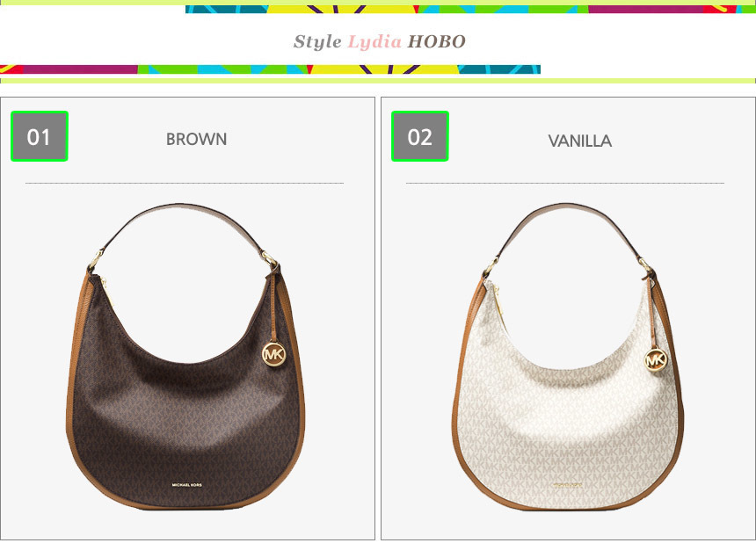
Task: Click the colorful lower banner stripe
Action: (270, 69)
